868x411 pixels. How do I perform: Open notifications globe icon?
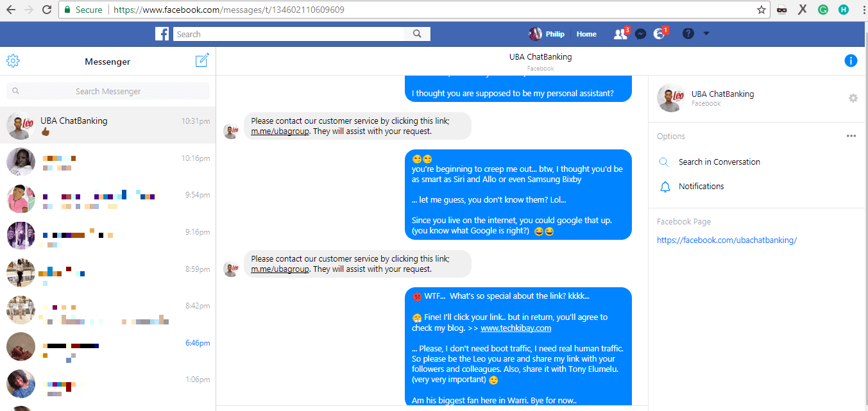tap(659, 34)
